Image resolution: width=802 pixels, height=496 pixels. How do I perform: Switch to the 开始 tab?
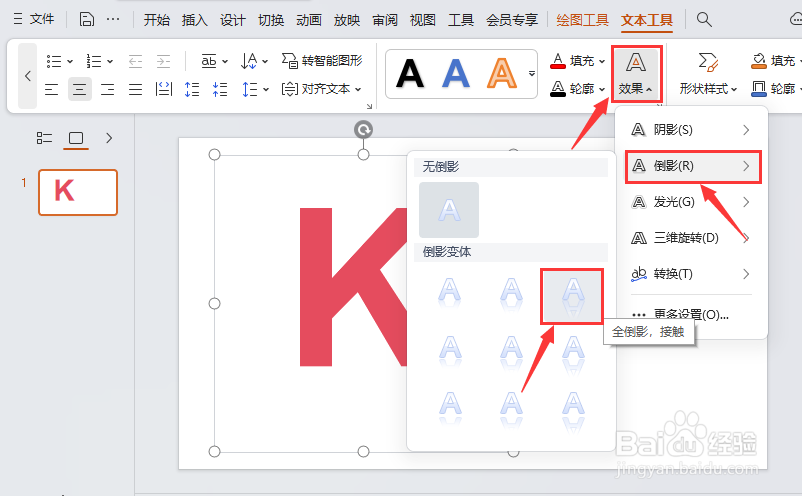157,20
